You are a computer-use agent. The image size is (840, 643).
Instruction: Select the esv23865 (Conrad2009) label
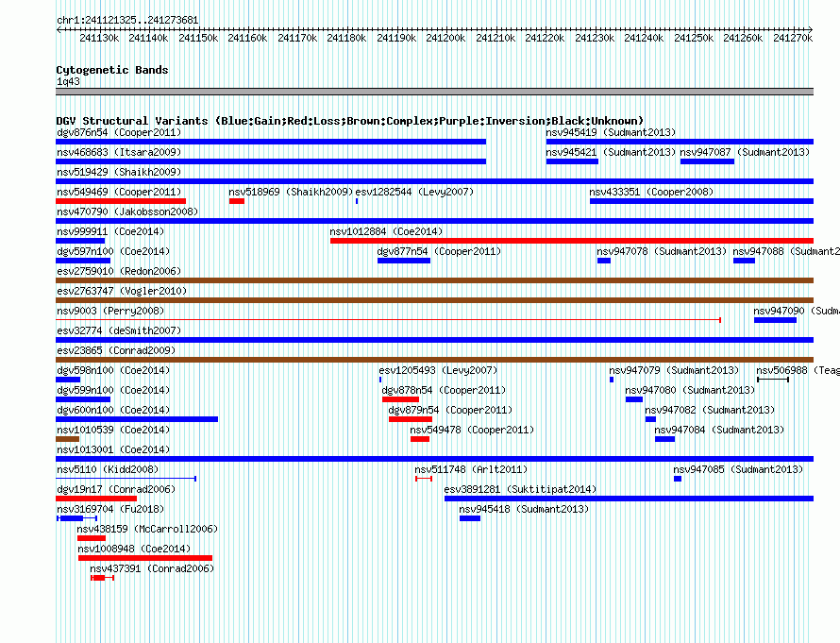[x=116, y=350]
